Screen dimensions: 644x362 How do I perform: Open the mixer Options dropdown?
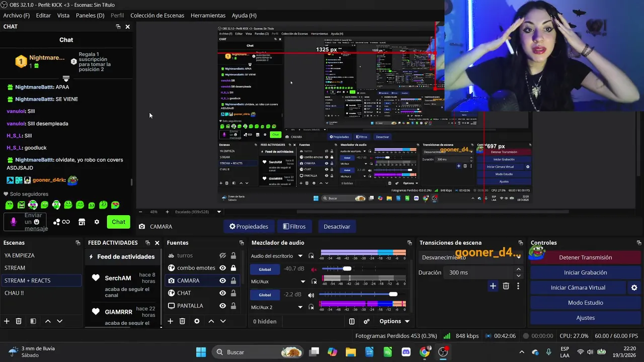[394, 321]
